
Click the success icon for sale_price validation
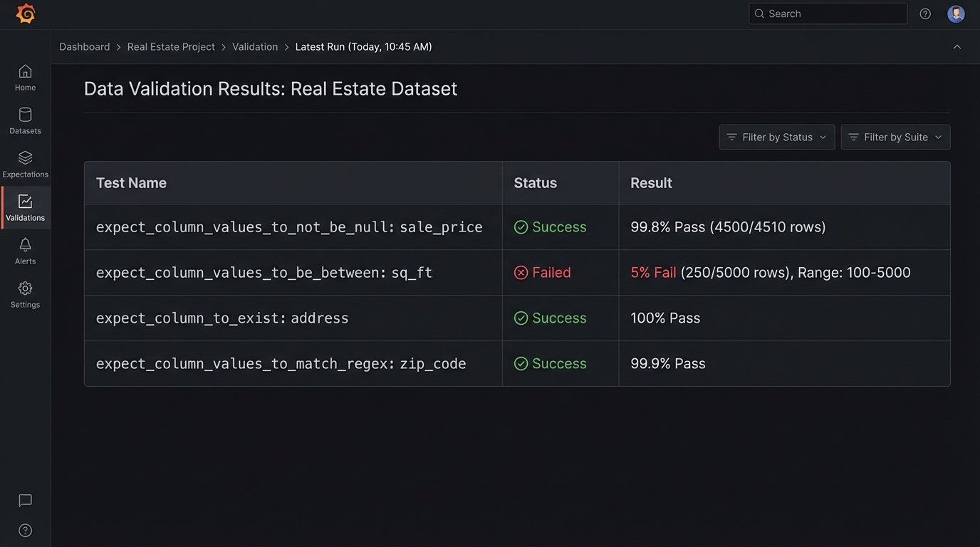[521, 226]
